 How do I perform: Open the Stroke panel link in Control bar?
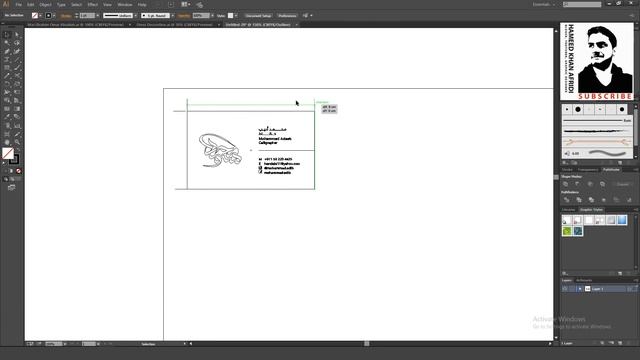(x=65, y=16)
